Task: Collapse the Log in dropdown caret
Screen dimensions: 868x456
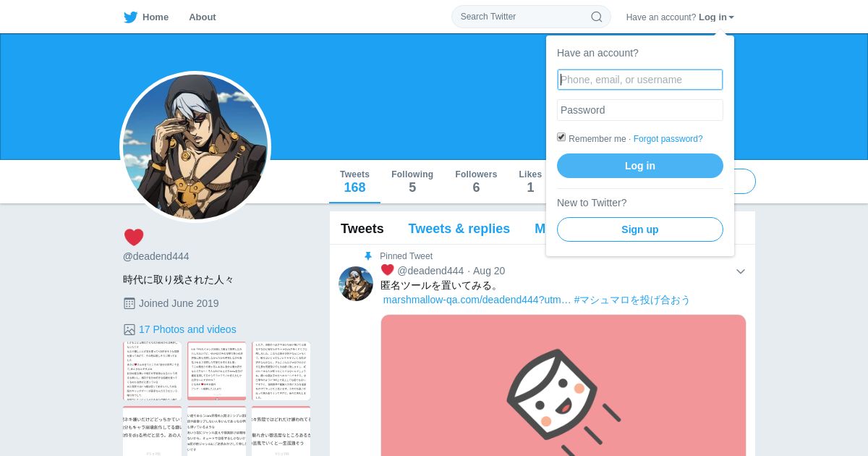Action: click(731, 17)
